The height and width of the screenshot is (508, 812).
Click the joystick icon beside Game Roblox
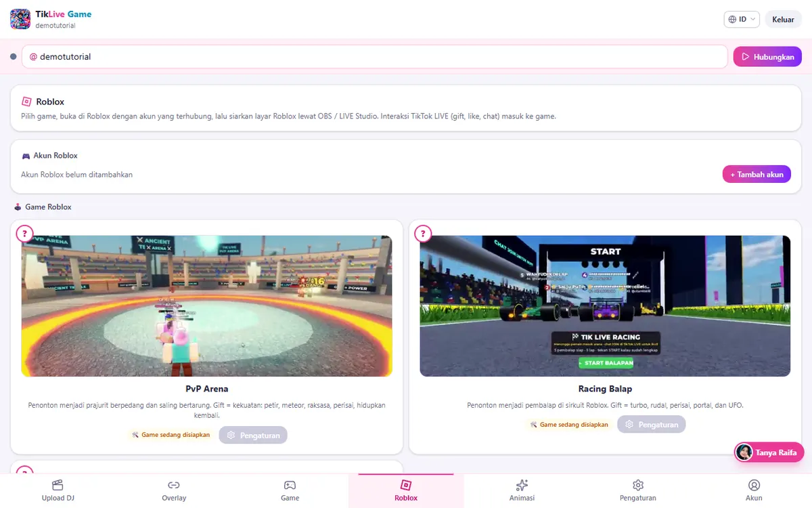tap(18, 207)
